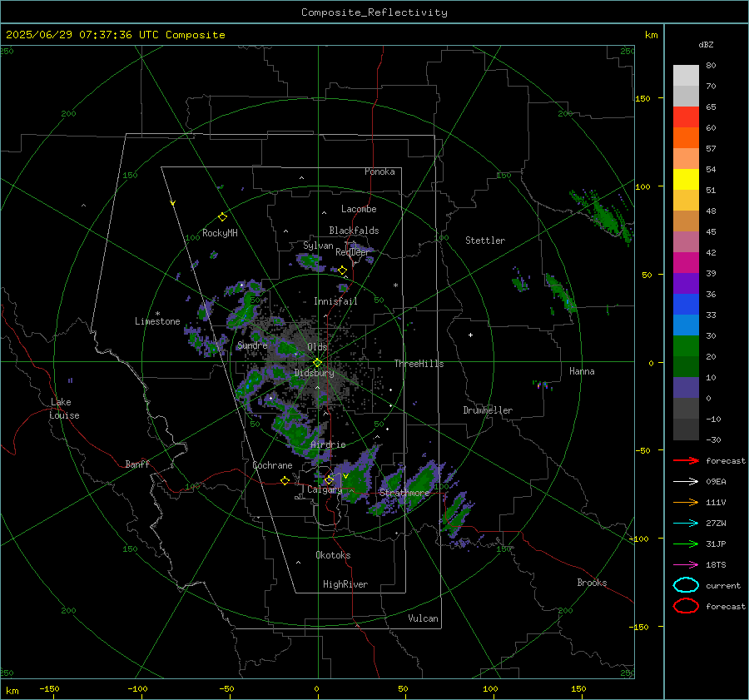The height and width of the screenshot is (700, 749).
Task: Click the Limestone label
Action: [x=157, y=321]
